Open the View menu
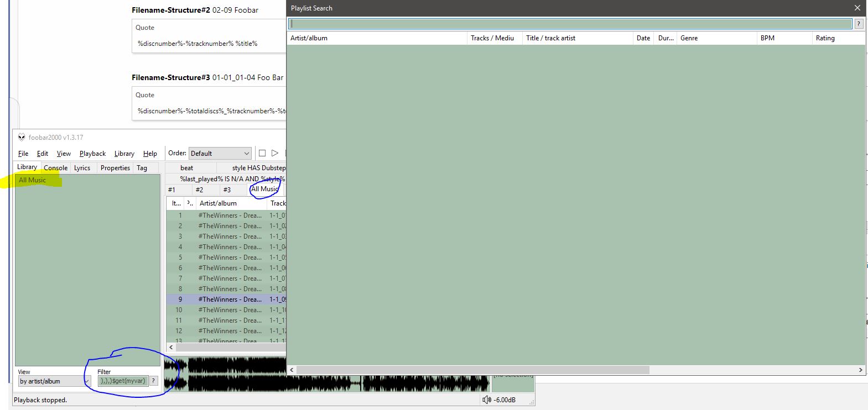The image size is (868, 410). tap(64, 154)
